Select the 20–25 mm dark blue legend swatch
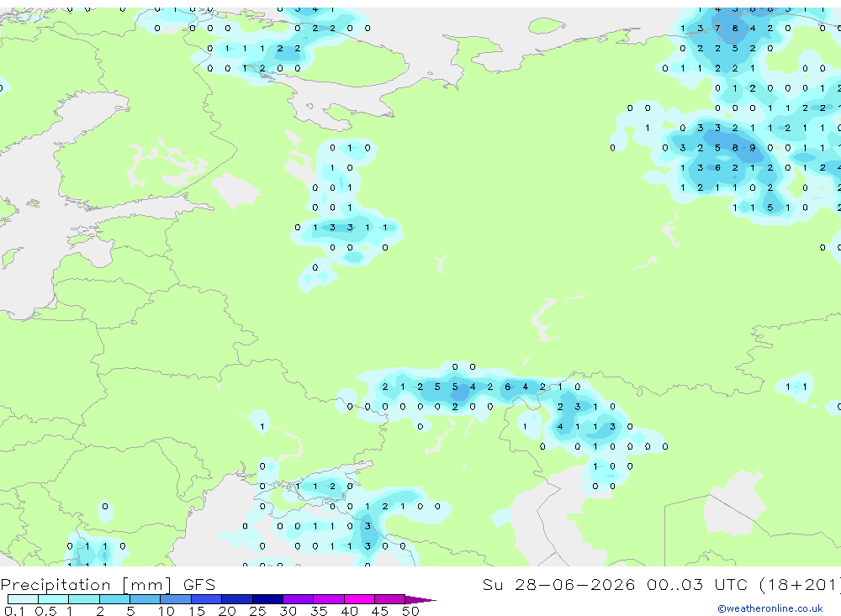841x616 pixels. [236, 599]
